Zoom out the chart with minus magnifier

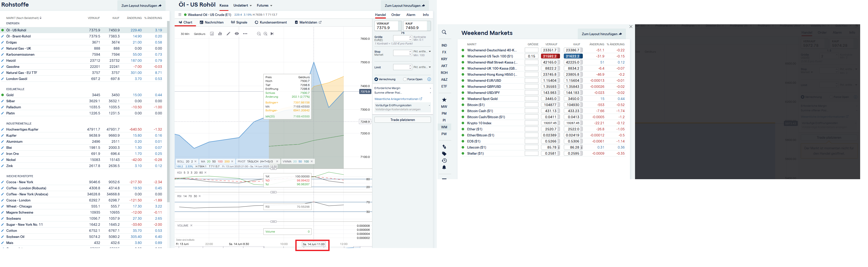259,34
